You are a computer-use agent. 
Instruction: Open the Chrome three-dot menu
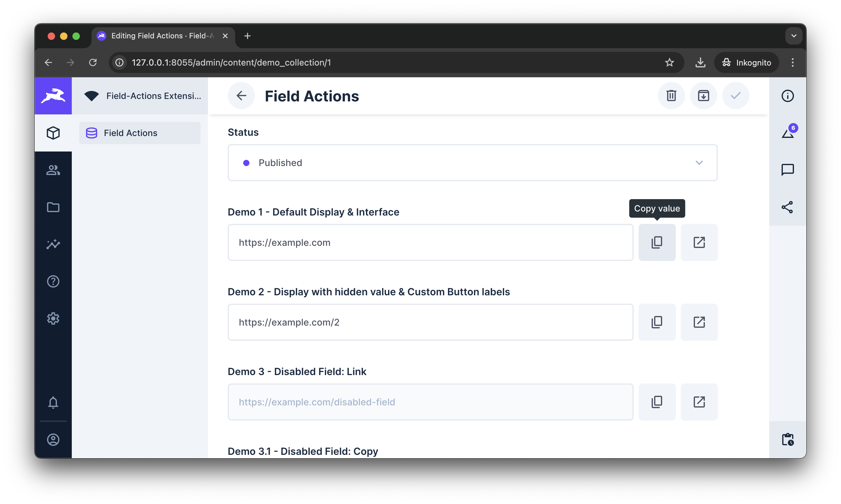(x=792, y=62)
